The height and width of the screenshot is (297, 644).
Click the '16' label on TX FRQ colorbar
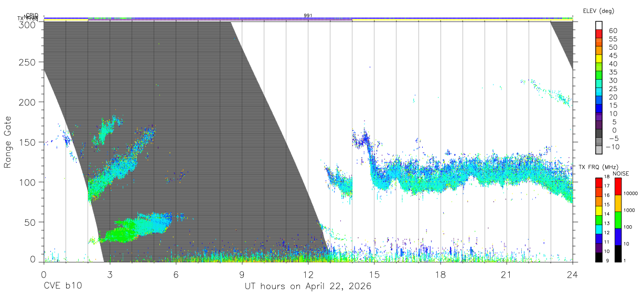pos(607,196)
